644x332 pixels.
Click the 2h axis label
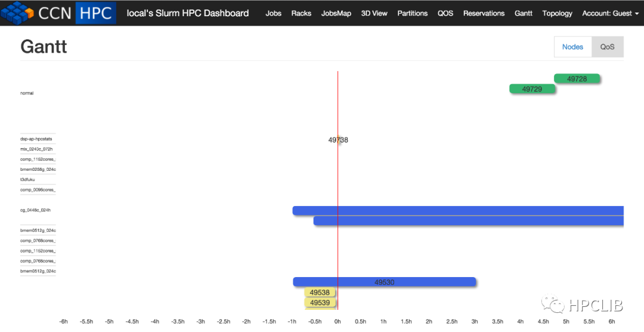pos(429,321)
